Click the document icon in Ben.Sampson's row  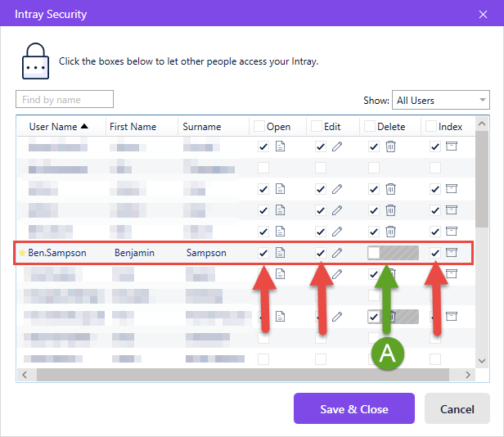tap(280, 253)
